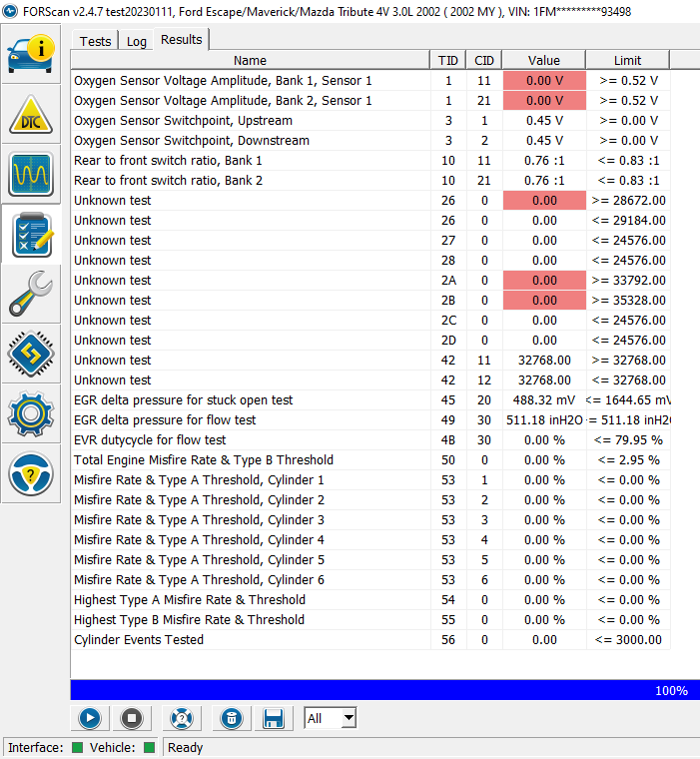Click the Name column header
This screenshot has height=759, width=700.
(250, 61)
